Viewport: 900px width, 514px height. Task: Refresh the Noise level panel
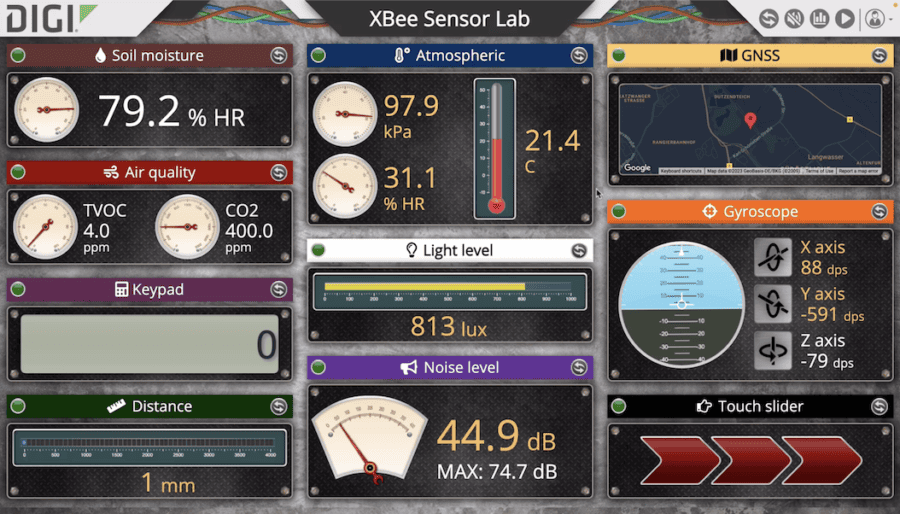tap(578, 368)
